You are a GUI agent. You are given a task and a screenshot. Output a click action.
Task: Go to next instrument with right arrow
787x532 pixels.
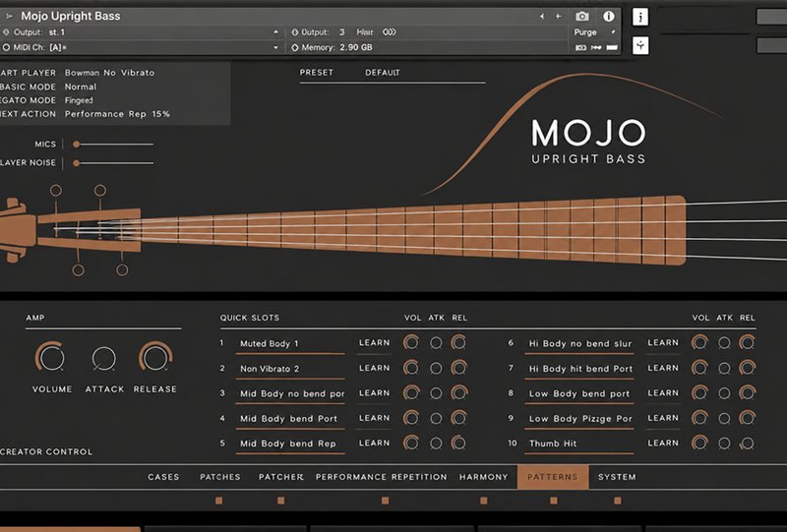click(x=558, y=17)
